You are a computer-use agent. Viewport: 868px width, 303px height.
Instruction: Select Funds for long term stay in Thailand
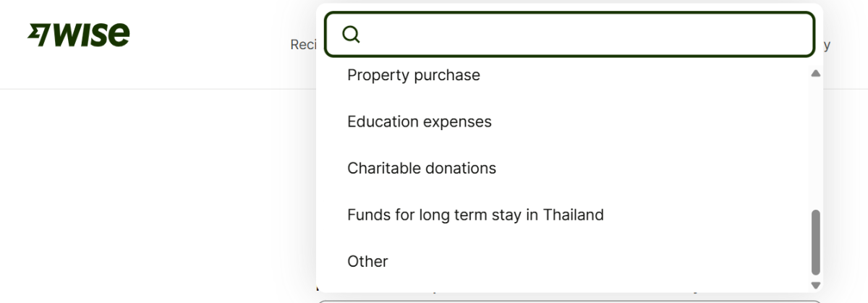(475, 215)
